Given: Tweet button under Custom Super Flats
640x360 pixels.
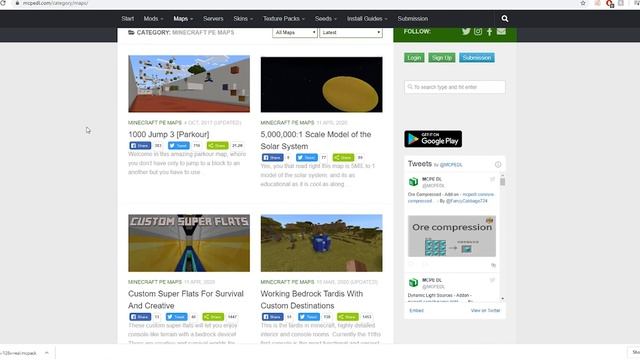Looking at the screenshot, I should (x=176, y=317).
